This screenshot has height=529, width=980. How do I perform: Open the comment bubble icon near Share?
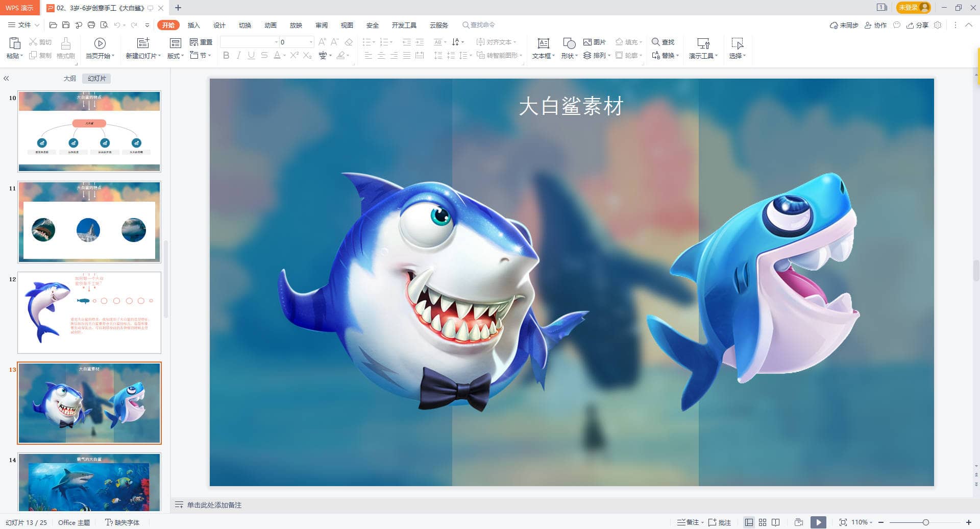tap(897, 25)
